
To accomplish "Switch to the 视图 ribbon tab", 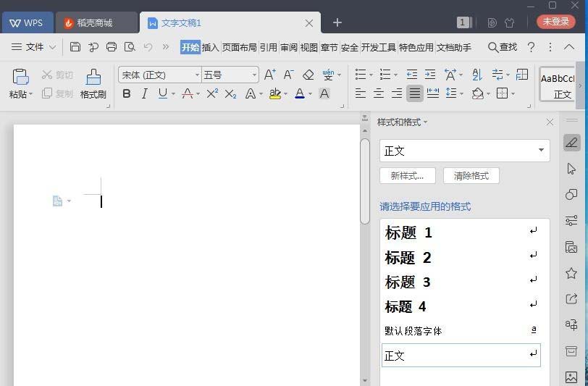I will pos(309,47).
